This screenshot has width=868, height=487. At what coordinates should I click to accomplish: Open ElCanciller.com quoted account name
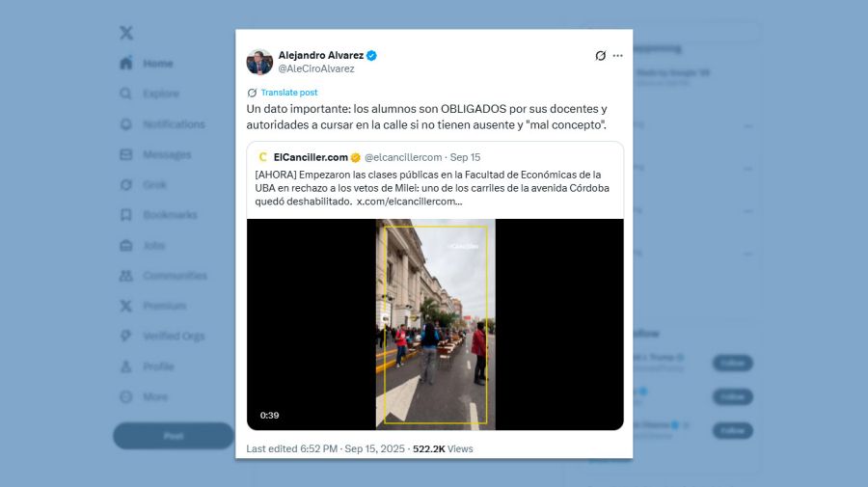(311, 157)
